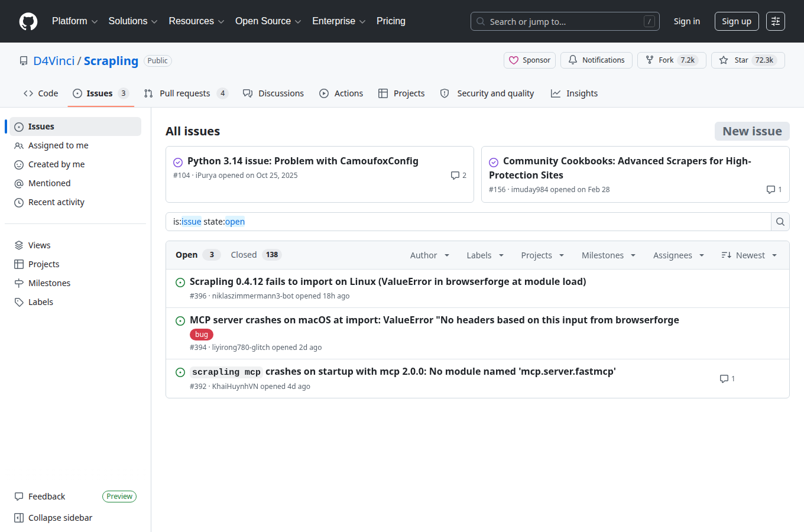Expand the Open Source menu
Screen dimensions: 804x532
pos(268,21)
